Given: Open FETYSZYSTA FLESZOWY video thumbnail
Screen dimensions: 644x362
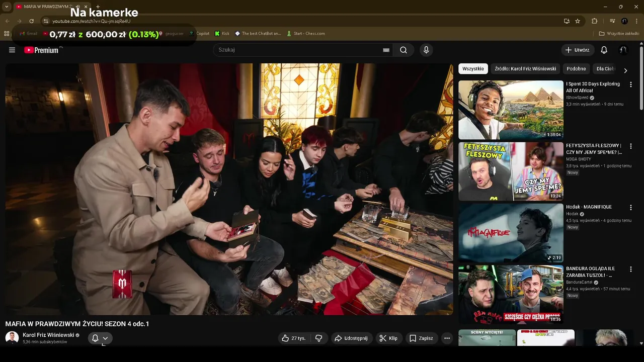Looking at the screenshot, I should click(x=511, y=171).
